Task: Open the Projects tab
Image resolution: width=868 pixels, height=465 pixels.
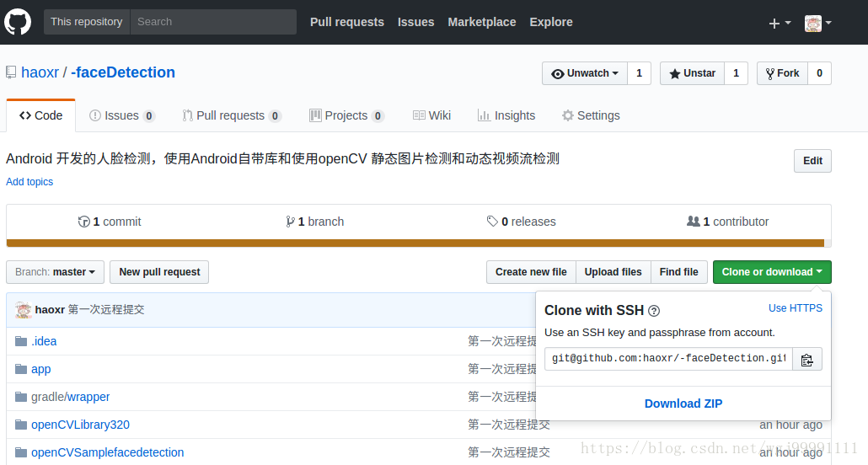Action: point(346,115)
